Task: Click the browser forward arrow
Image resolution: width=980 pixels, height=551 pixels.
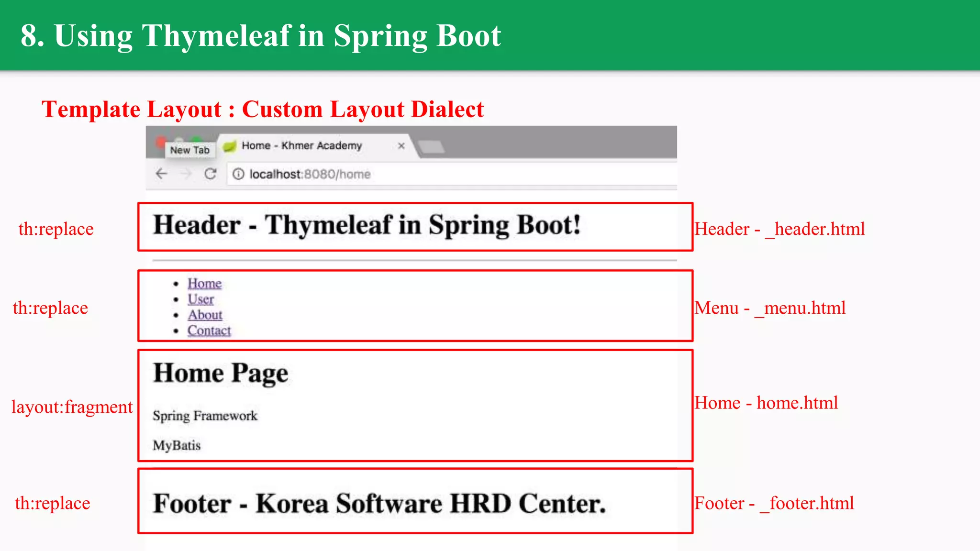Action: pos(186,174)
